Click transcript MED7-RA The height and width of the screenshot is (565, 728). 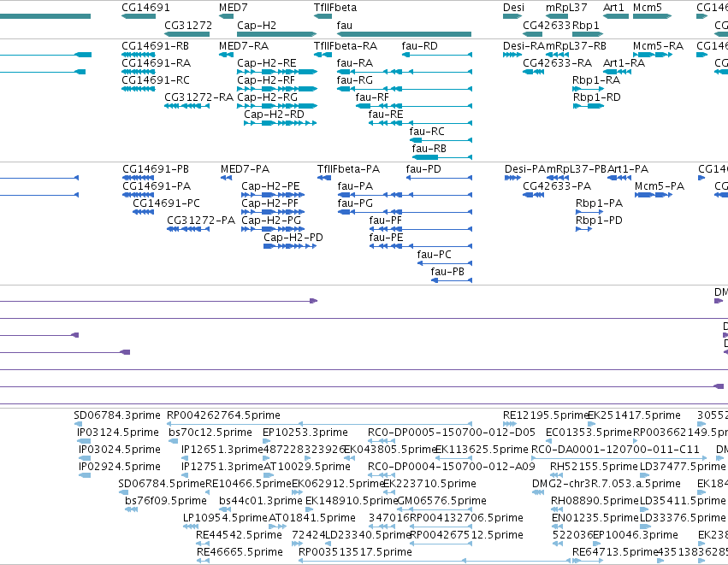(226, 55)
